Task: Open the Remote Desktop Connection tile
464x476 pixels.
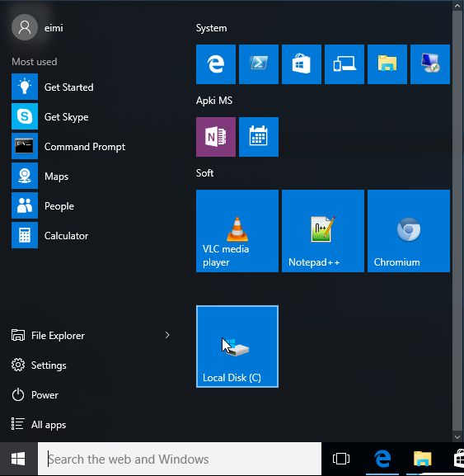Action: pyautogui.click(x=430, y=64)
